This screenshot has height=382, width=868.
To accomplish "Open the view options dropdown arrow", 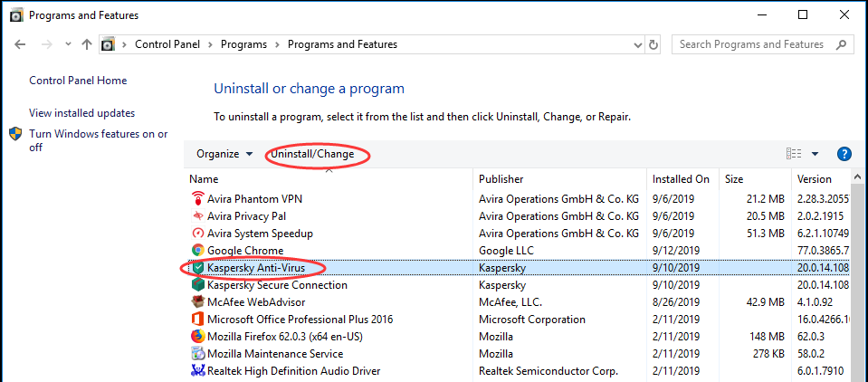I will (x=815, y=154).
